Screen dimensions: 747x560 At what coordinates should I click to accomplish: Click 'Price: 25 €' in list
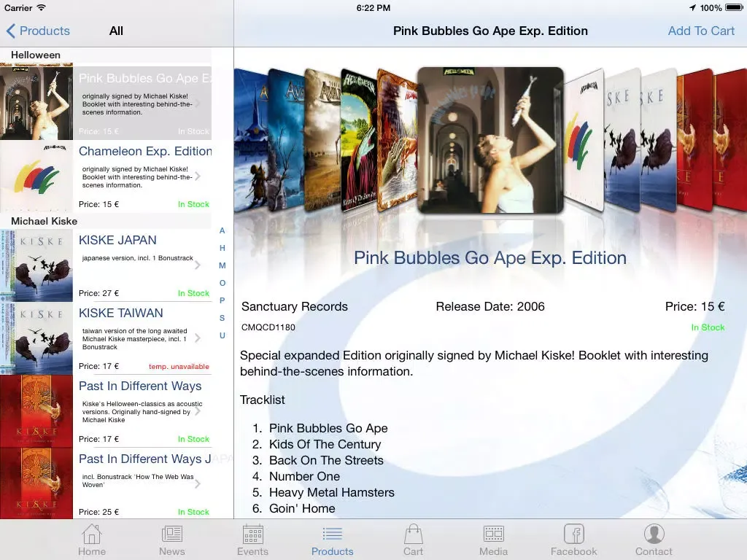pyautogui.click(x=98, y=512)
